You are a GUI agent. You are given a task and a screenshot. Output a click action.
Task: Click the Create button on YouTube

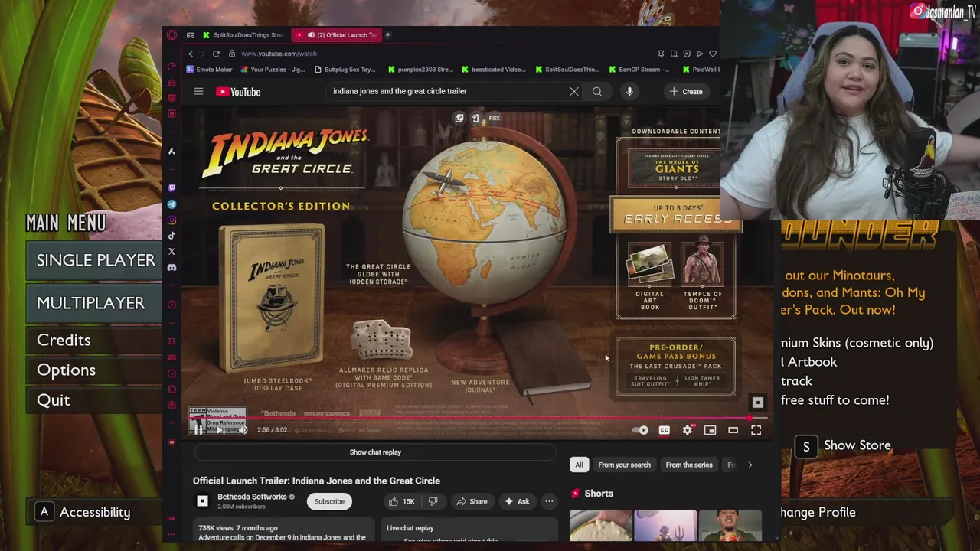click(x=686, y=92)
